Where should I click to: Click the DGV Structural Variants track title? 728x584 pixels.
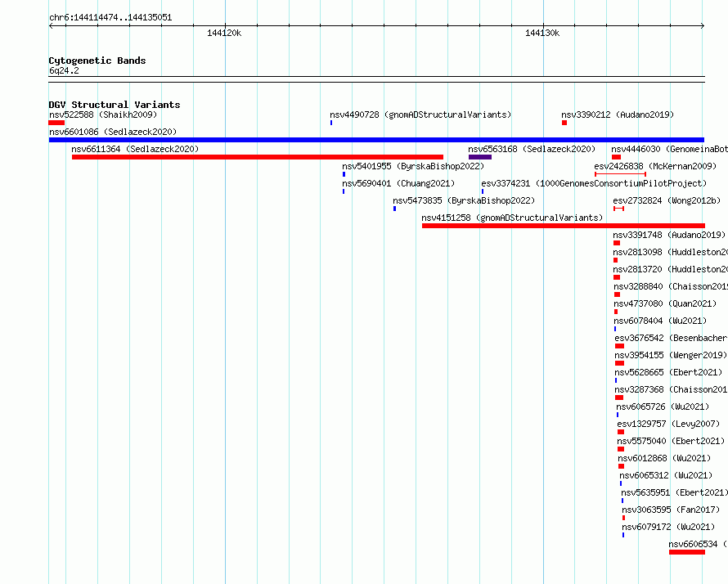[115, 105]
